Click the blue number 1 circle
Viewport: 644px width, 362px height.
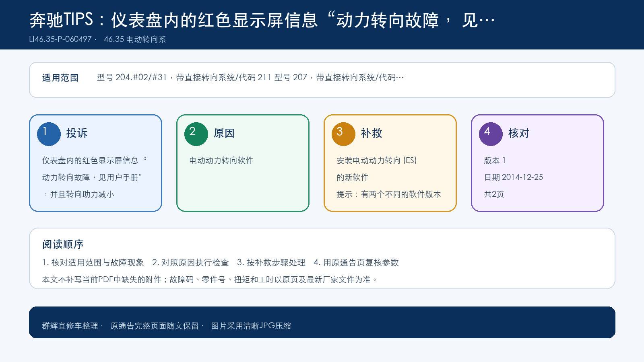(x=49, y=134)
